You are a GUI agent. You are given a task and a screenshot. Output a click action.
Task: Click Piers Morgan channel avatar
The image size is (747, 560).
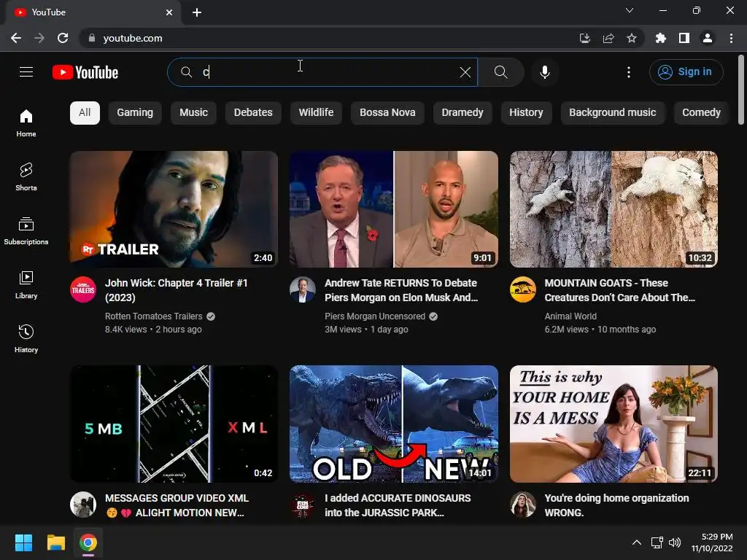click(x=303, y=289)
